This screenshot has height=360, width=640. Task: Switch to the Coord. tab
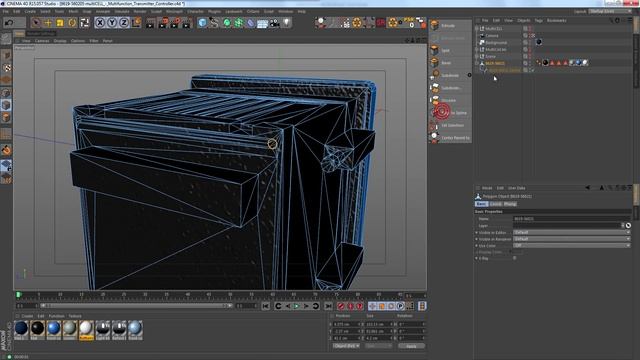(496, 204)
